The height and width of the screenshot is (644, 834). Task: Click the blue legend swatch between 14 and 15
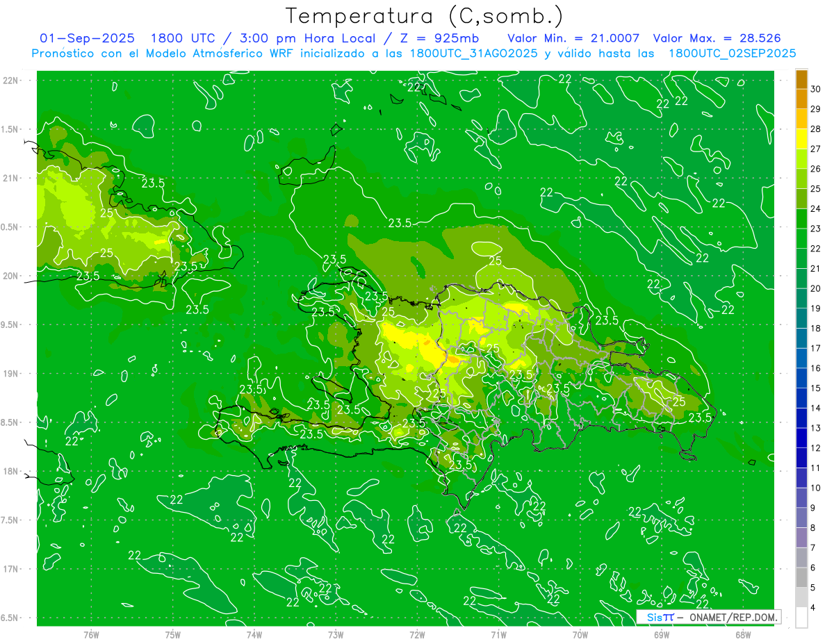(801, 398)
